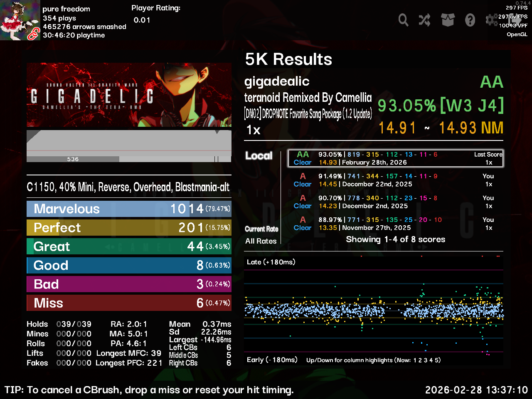The width and height of the screenshot is (532, 399).
Task: Toggle the Current Rate score filter
Action: 261,229
